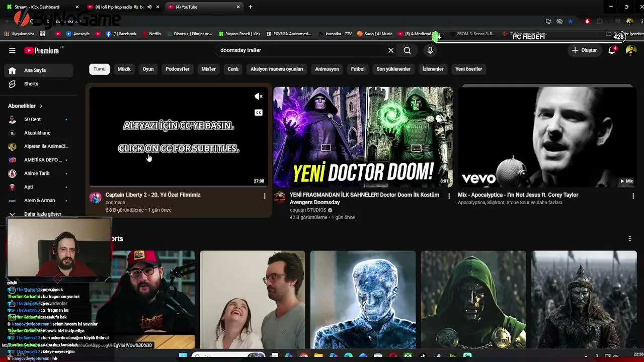Open the Windows Start menu
This screenshot has width=644, height=362.
point(183,356)
